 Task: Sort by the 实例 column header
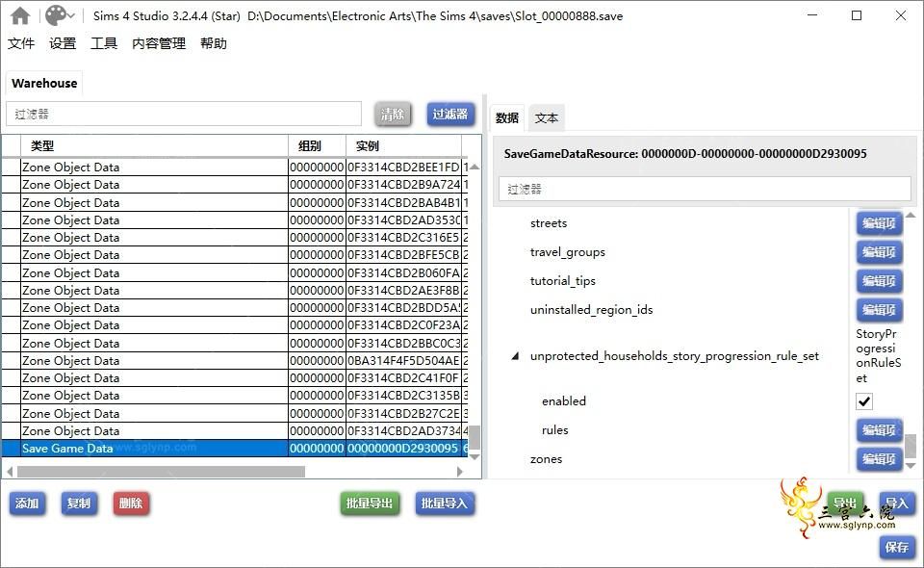(403, 145)
